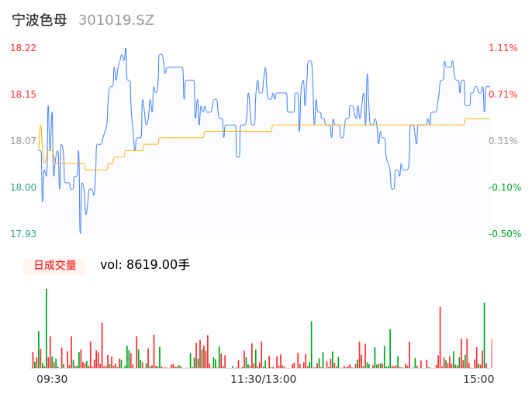Viewport: 532px width, 406px height.
Task: Click the 1.11% percent axis label
Action: [503, 48]
